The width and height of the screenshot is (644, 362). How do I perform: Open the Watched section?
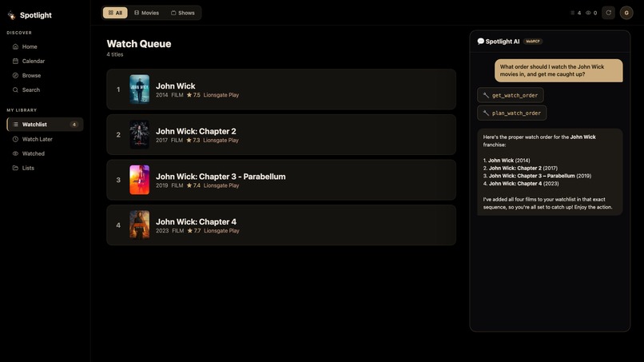45,153
